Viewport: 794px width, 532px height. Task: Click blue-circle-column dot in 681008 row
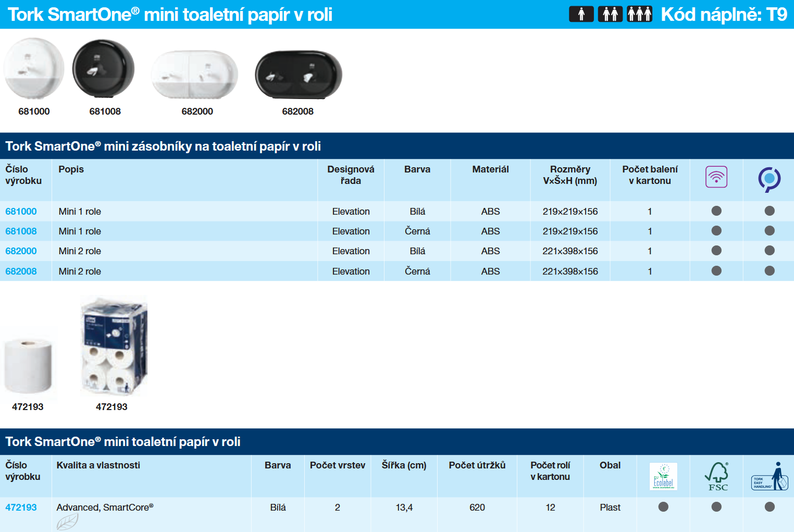(x=770, y=230)
